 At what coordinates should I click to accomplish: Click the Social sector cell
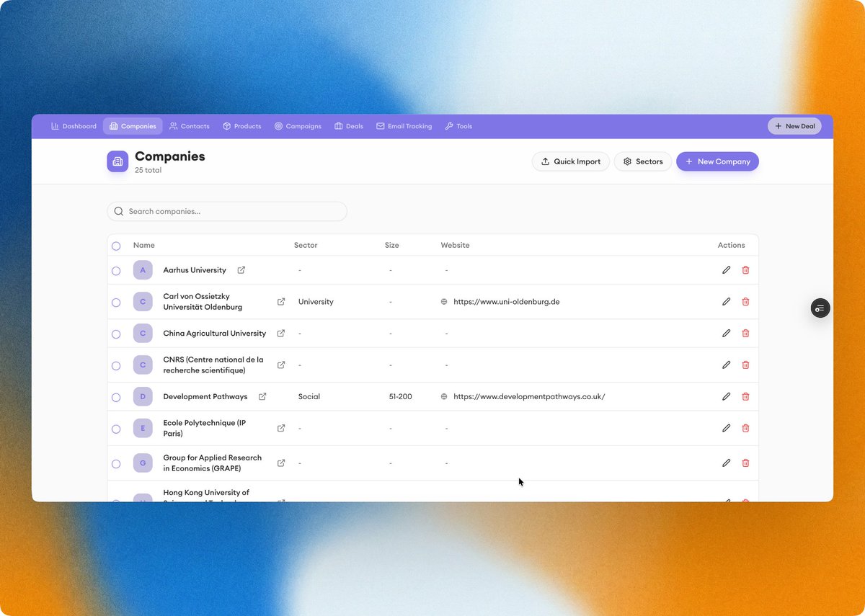(x=309, y=396)
